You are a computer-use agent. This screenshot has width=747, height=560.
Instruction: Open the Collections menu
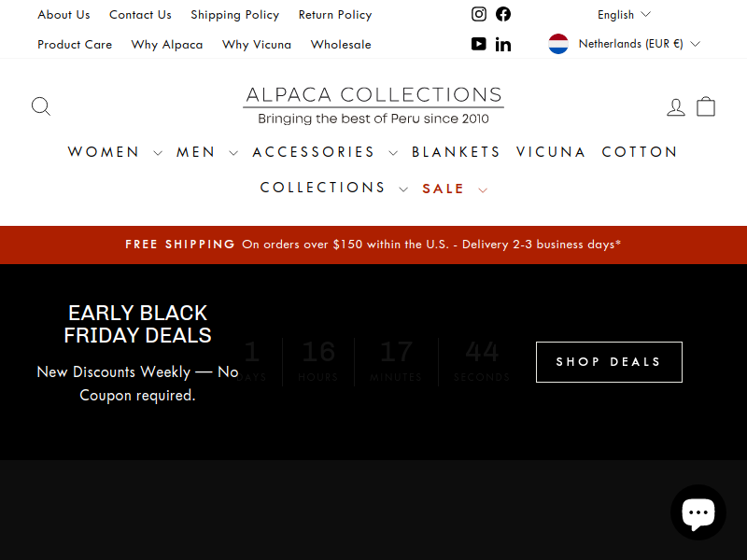point(333,188)
